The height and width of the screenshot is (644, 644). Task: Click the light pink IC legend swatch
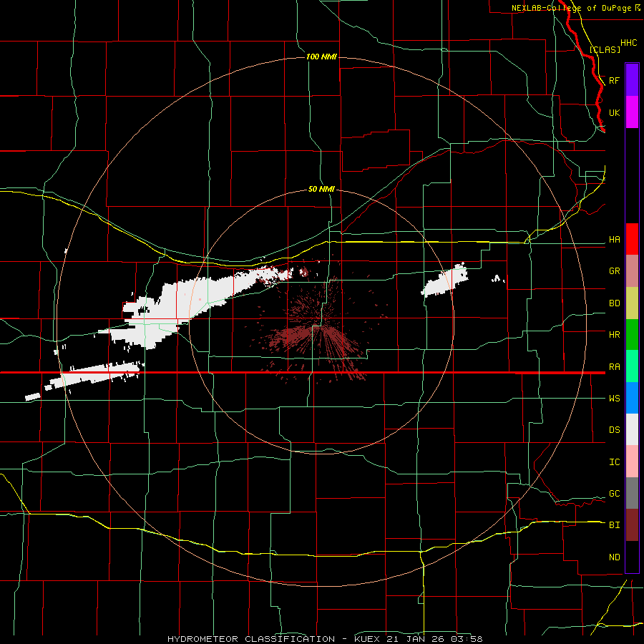632,462
